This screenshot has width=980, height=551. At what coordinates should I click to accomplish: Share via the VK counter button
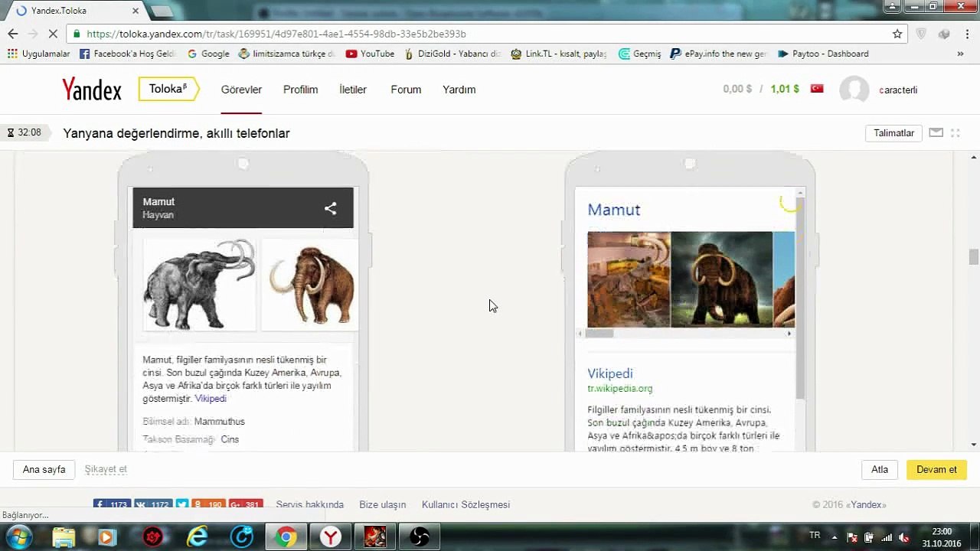pos(152,504)
